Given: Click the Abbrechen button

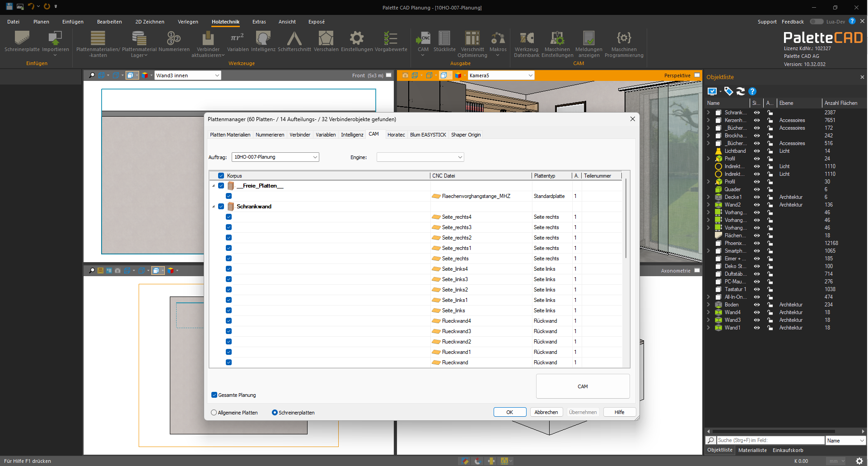Looking at the screenshot, I should point(546,412).
